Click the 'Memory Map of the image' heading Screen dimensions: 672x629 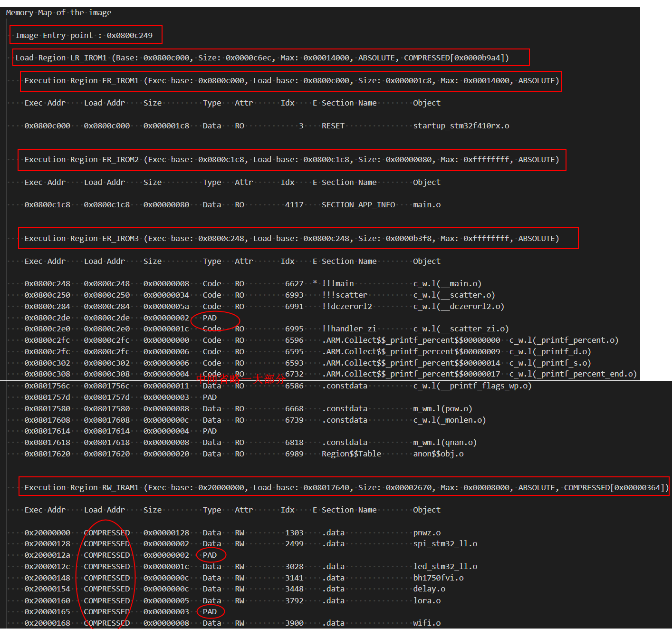click(x=58, y=13)
